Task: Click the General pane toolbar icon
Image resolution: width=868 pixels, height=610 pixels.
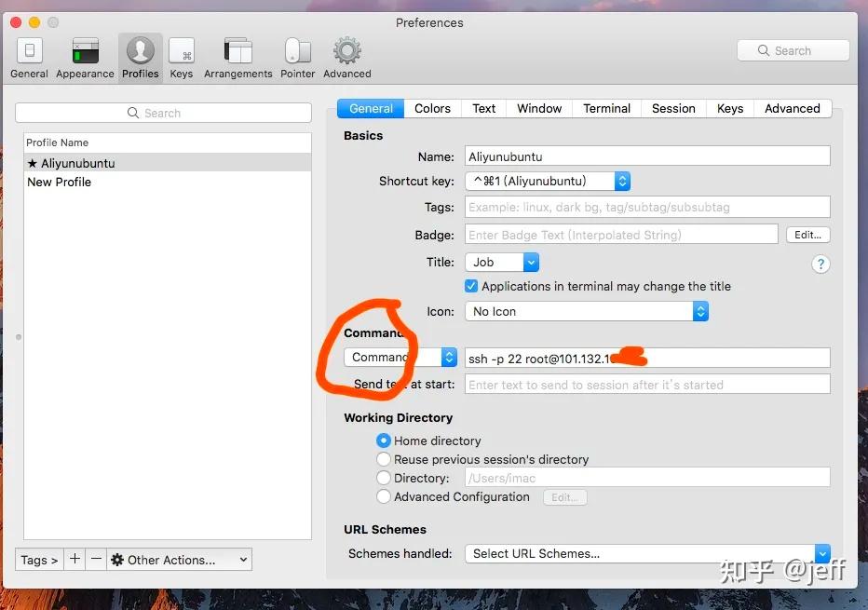Action: point(29,51)
